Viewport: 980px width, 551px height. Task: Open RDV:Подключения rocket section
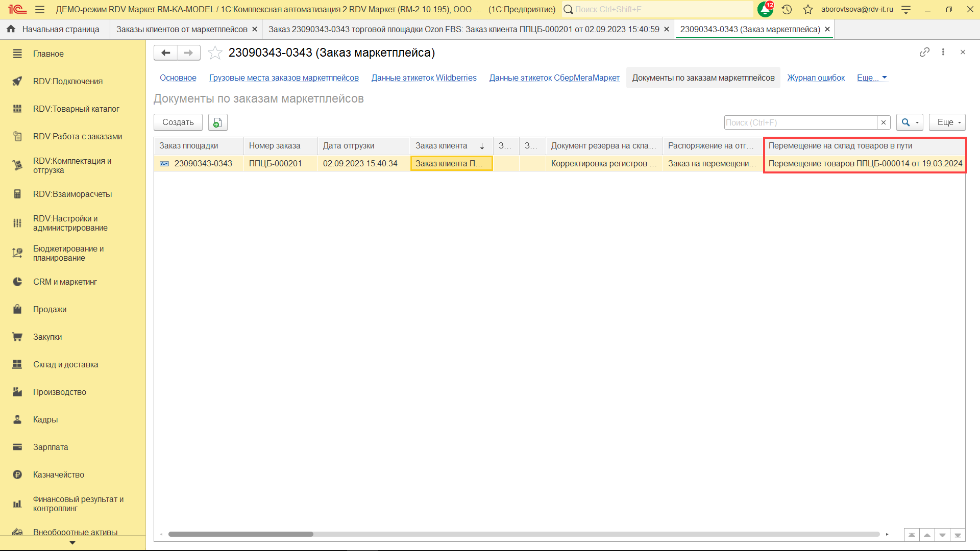pos(68,81)
